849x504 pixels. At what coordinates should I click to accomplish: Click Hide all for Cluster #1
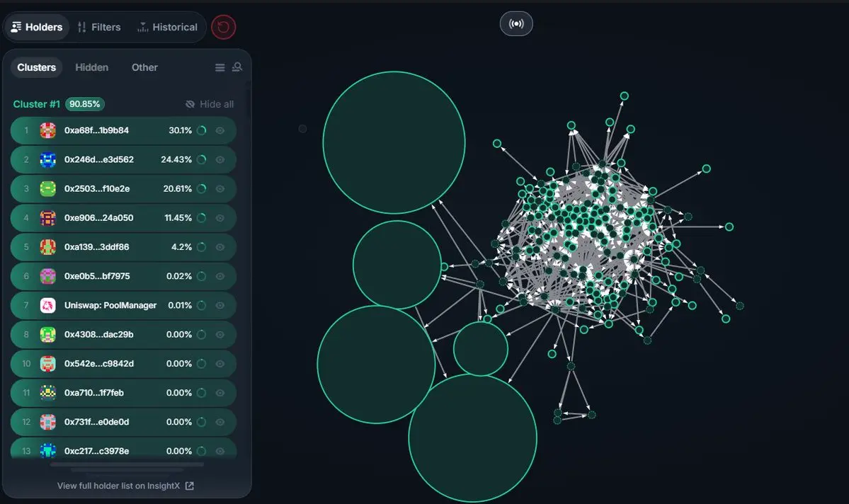[210, 104]
